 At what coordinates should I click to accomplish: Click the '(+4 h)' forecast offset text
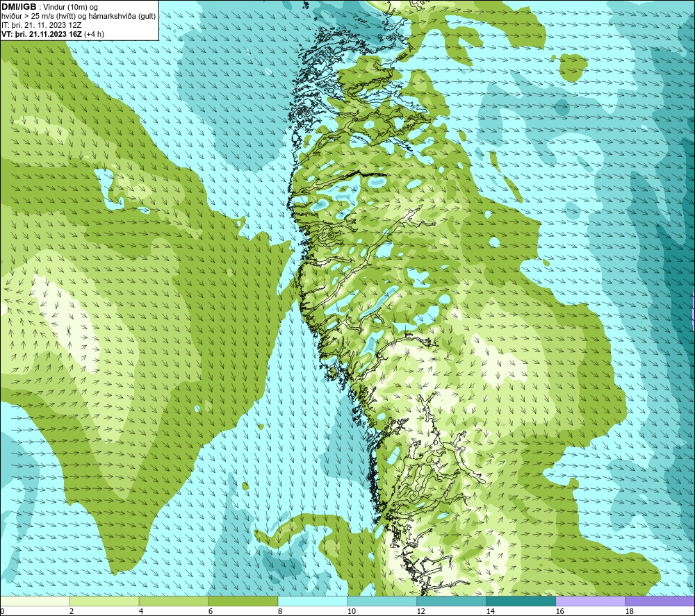pyautogui.click(x=94, y=33)
